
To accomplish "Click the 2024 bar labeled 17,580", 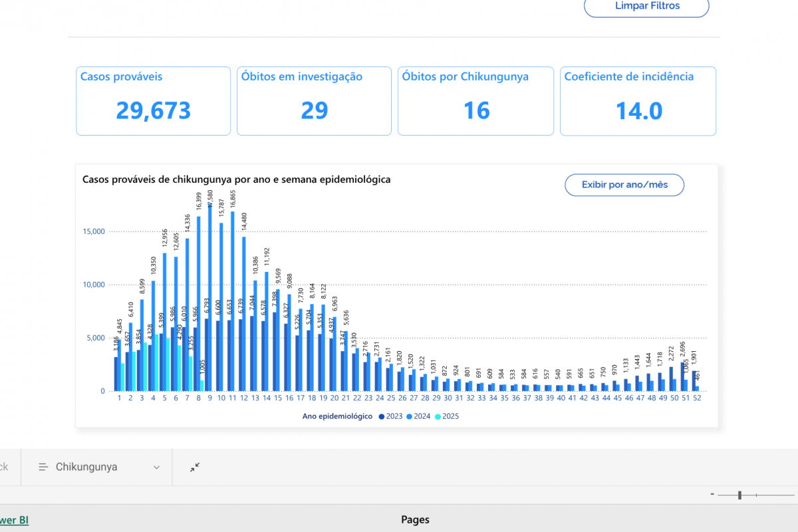I will coord(210,299).
